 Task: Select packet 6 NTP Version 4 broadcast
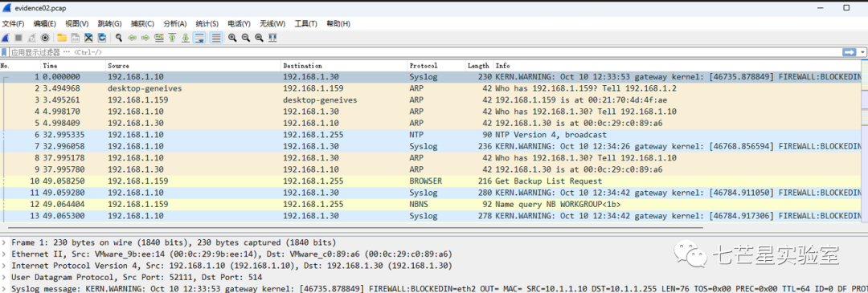click(431, 135)
